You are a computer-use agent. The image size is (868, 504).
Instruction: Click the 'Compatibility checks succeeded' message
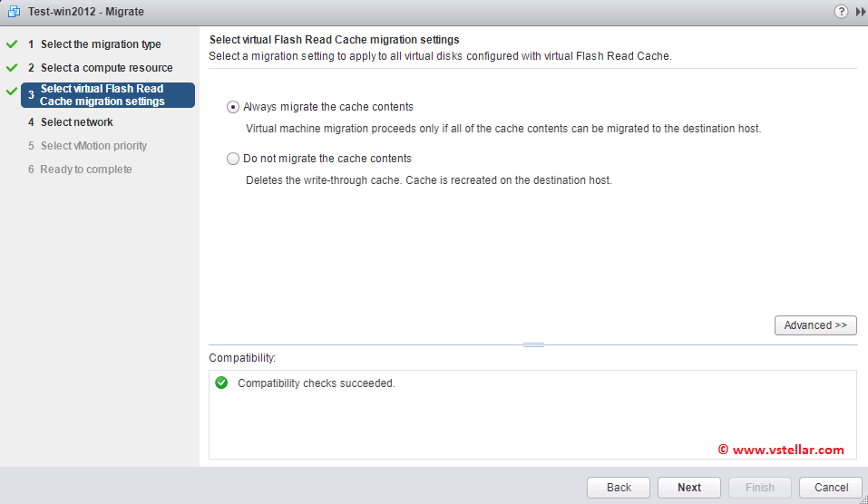(x=317, y=383)
